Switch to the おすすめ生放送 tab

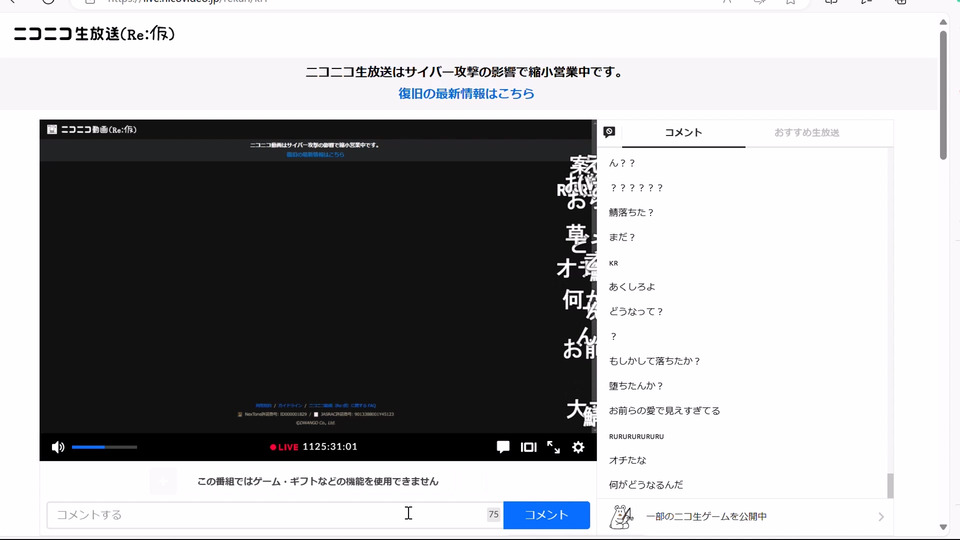[x=807, y=132]
